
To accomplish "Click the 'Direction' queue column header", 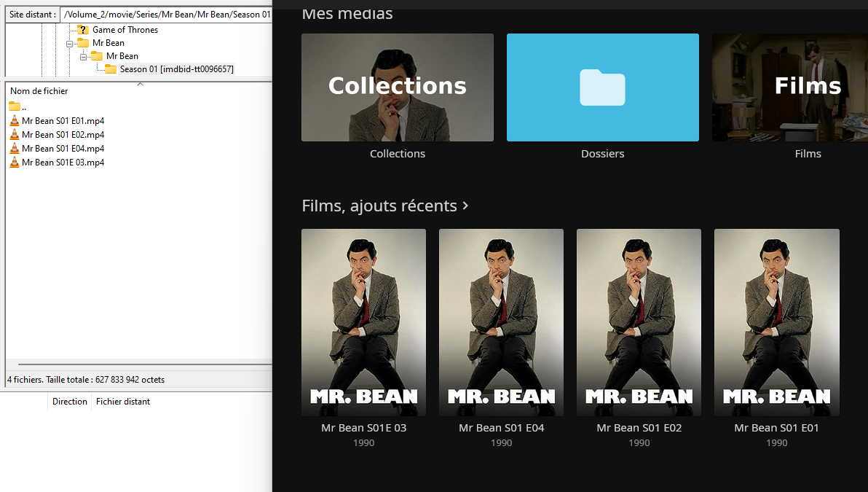I will click(69, 402).
